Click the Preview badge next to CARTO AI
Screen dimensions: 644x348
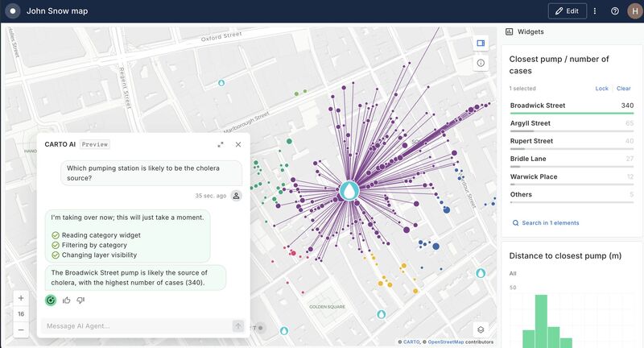coord(95,145)
